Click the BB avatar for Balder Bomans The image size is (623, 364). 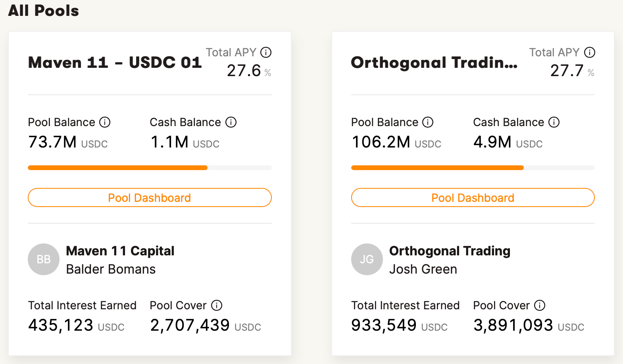(x=44, y=259)
